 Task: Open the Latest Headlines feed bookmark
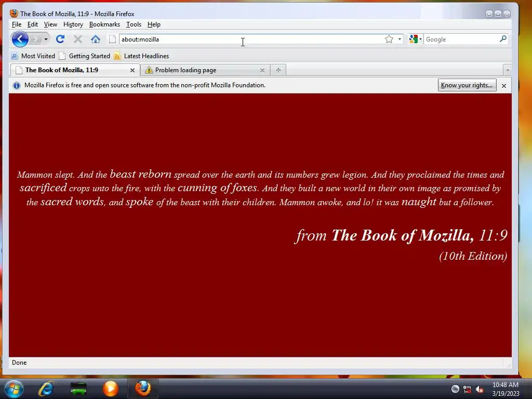click(x=141, y=56)
